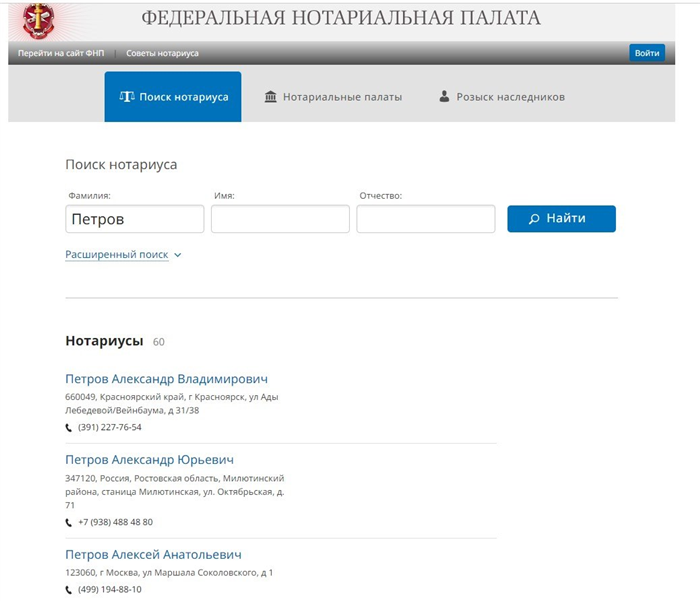700x601 pixels.
Task: Click the magnifier icon in Найти button
Action: click(534, 219)
